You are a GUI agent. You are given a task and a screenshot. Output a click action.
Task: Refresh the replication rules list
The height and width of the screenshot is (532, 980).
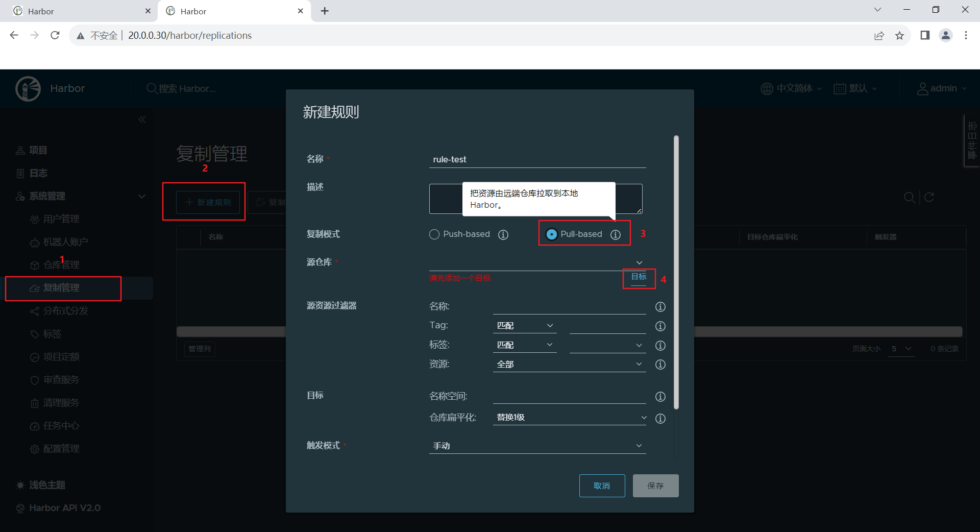point(929,197)
